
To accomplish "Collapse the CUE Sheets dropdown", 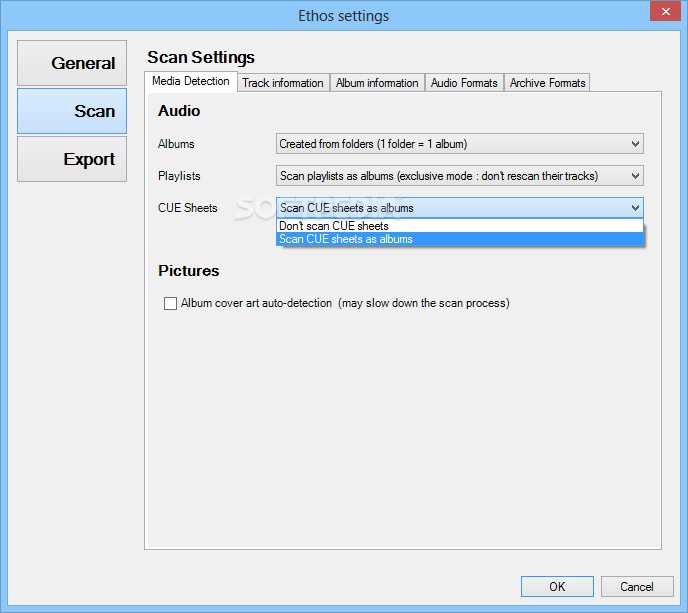I will coord(460,208).
